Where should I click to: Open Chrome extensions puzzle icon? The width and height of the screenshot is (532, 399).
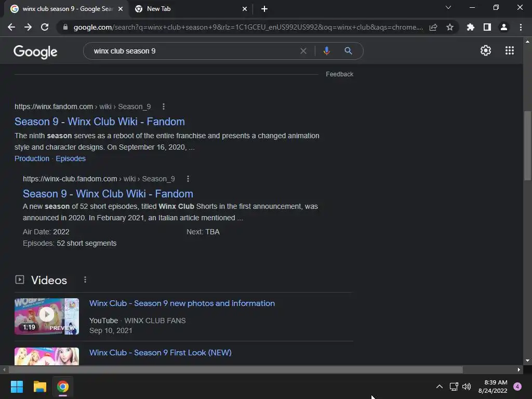(x=470, y=27)
